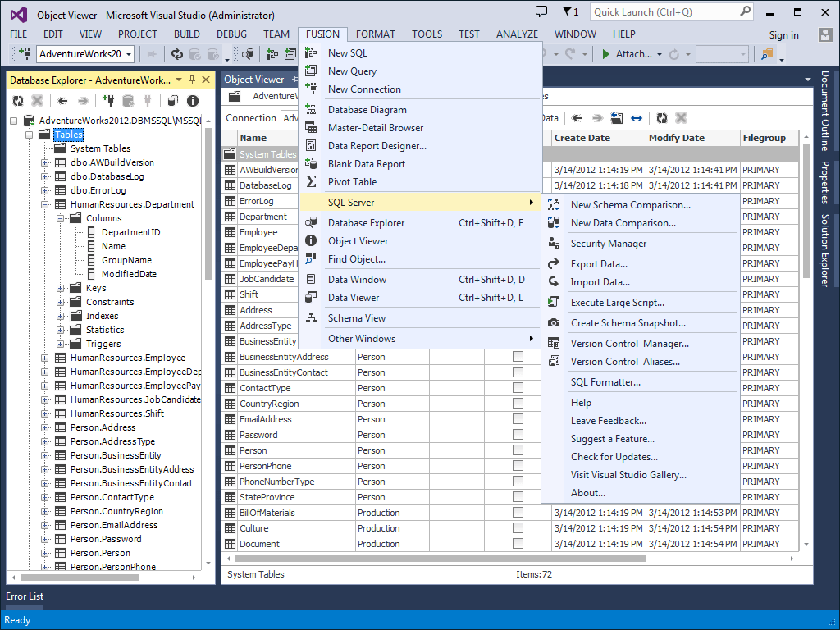
Task: Click the notifications flag icon
Action: coord(571,11)
